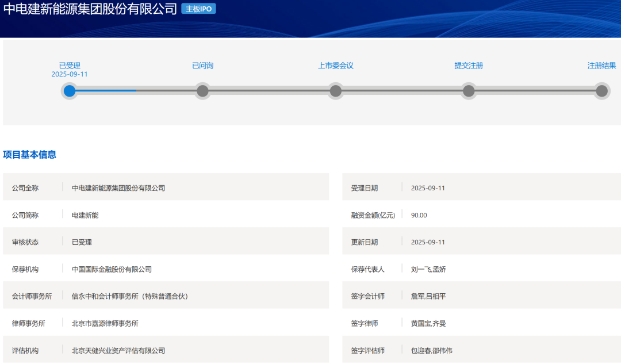
Task: Click the 上市委会议 stage label
Action: point(336,66)
